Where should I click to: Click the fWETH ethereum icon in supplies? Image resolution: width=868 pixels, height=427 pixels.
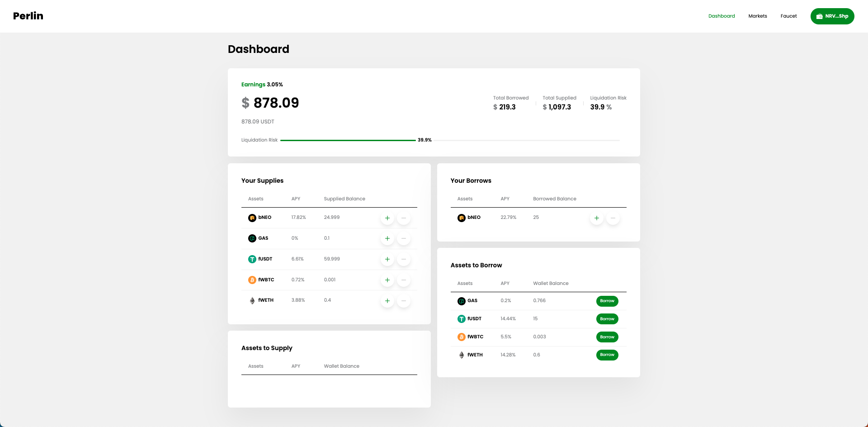[x=252, y=301]
